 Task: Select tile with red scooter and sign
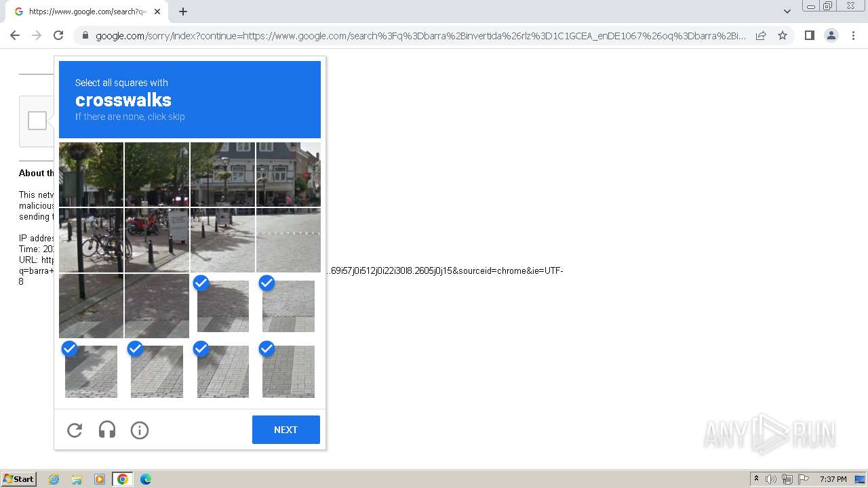[157, 240]
